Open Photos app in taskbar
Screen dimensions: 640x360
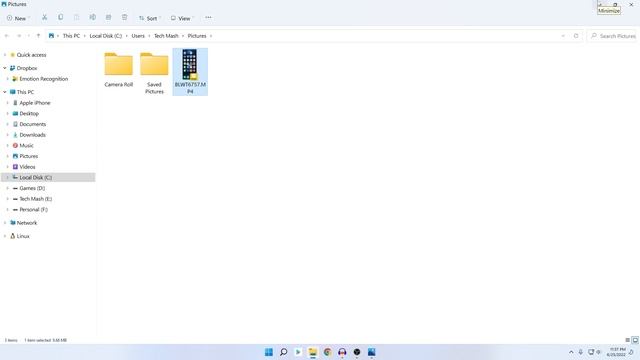click(x=371, y=352)
